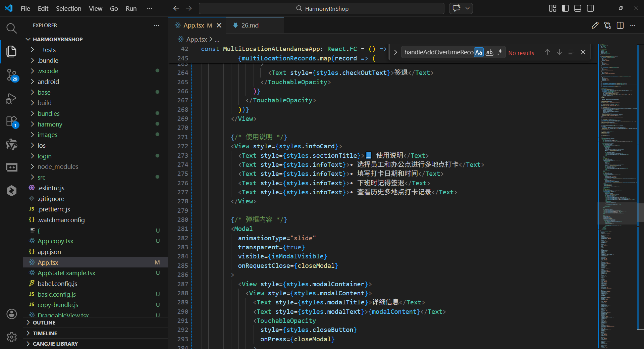This screenshot has height=349, width=644.
Task: Open Source Control view with 29 changes
Action: point(11,75)
